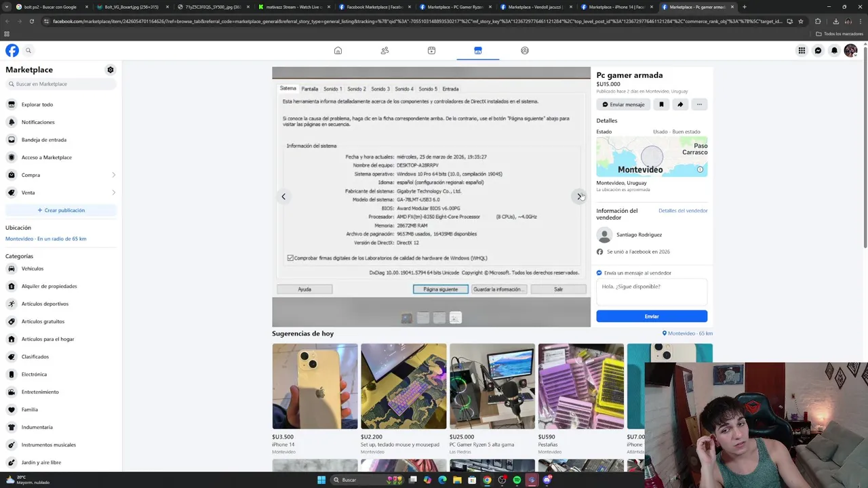The image size is (868, 488).
Task: Switch to Marketplace iPhone 14 browser tab
Action: tap(616, 7)
